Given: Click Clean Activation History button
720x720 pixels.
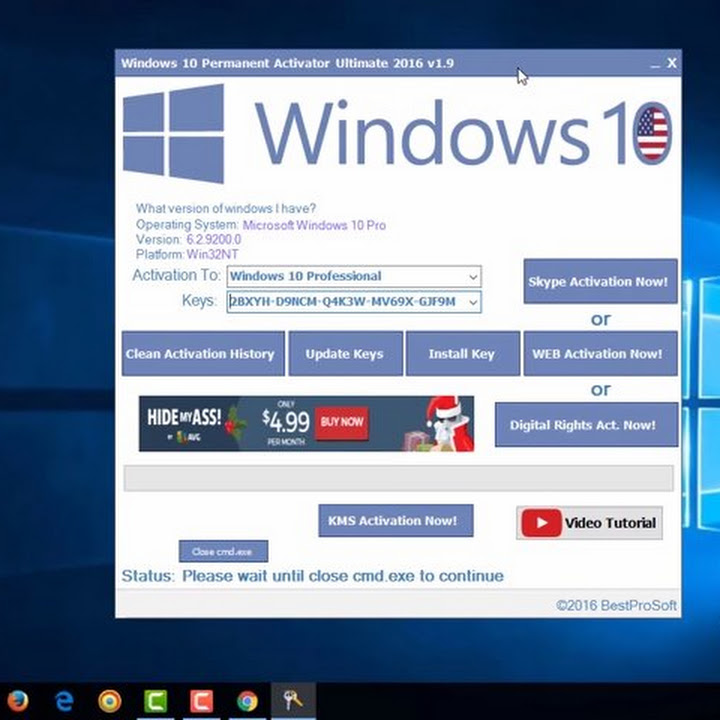Looking at the screenshot, I should (203, 354).
